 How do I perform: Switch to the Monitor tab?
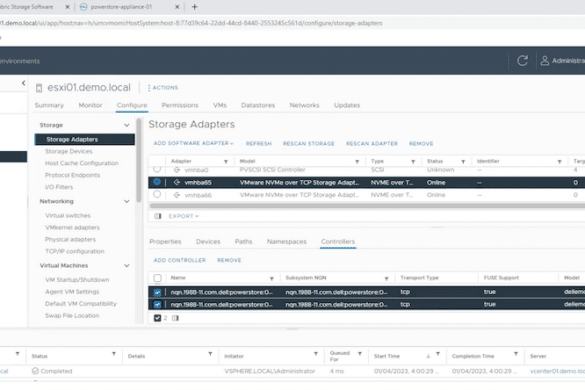[x=90, y=105]
